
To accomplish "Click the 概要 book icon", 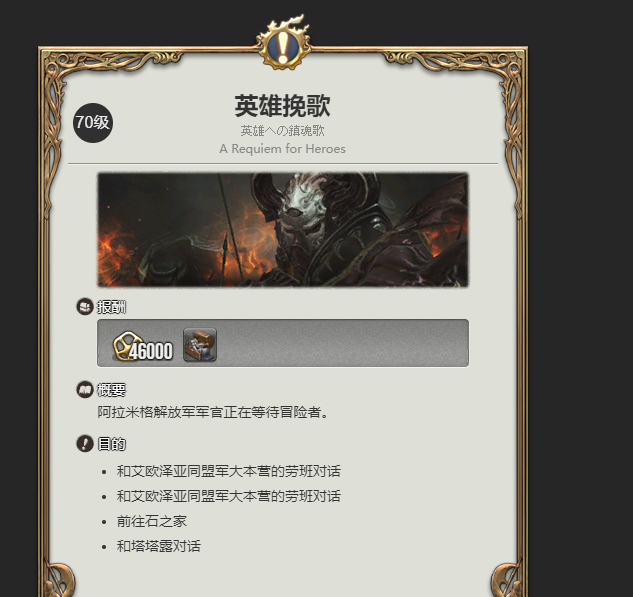I will click(x=85, y=390).
